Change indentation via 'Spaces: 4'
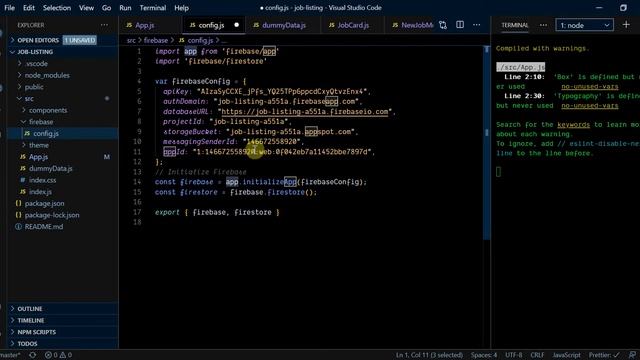 [x=484, y=355]
